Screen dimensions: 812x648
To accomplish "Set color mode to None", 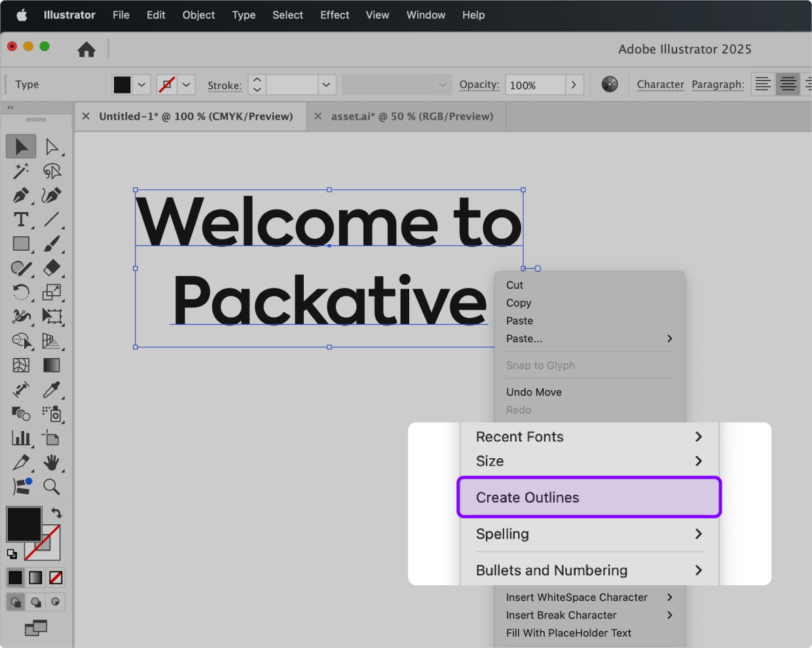I will [56, 577].
